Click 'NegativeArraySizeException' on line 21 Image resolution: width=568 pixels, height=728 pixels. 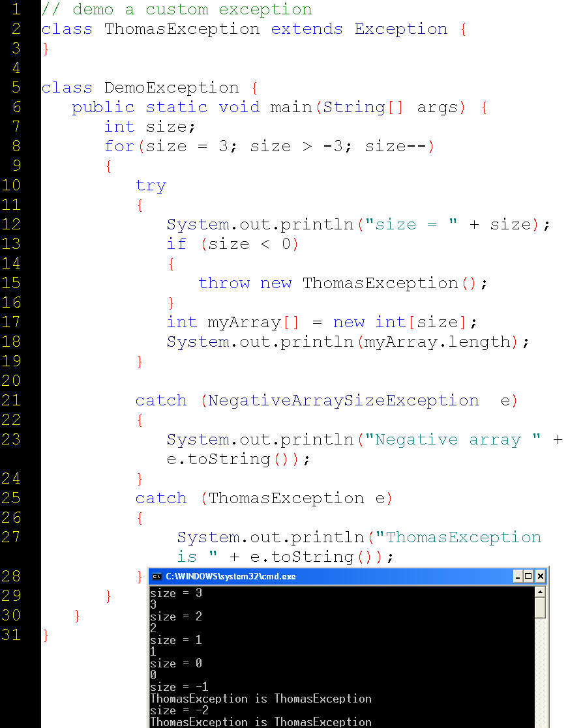(343, 401)
